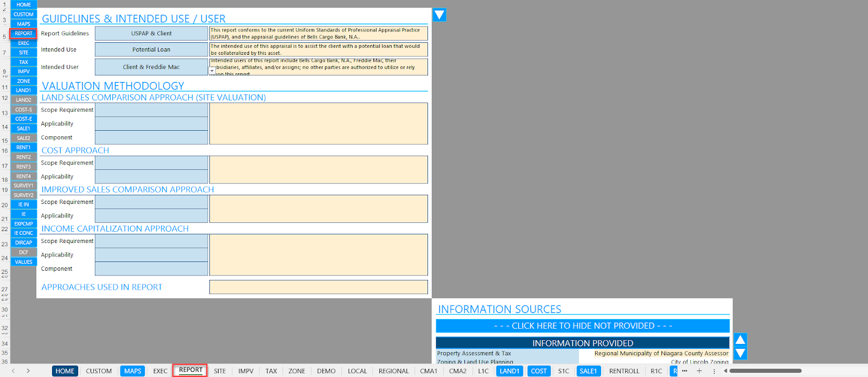Click the down-arrow icon beside Information Provided
This screenshot has height=377, width=868.
740,353
